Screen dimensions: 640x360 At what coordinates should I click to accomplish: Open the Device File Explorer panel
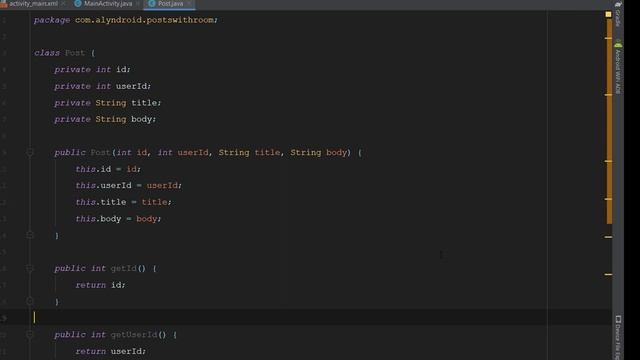[x=618, y=337]
